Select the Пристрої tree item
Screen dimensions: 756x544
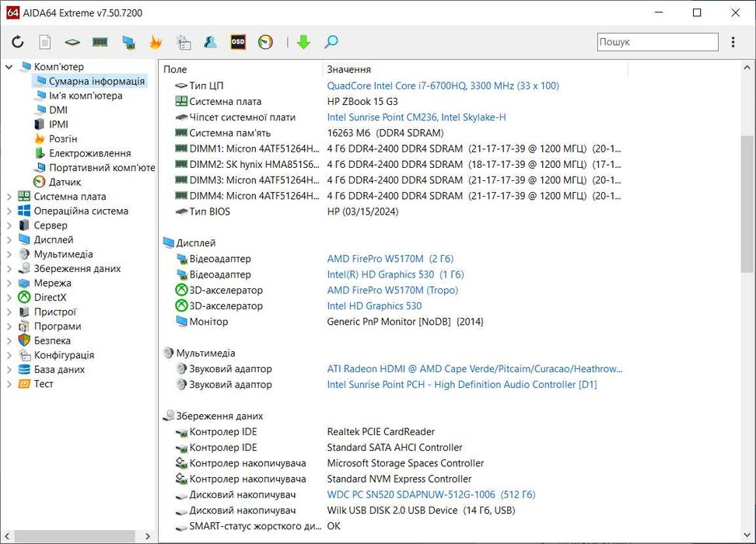point(55,312)
